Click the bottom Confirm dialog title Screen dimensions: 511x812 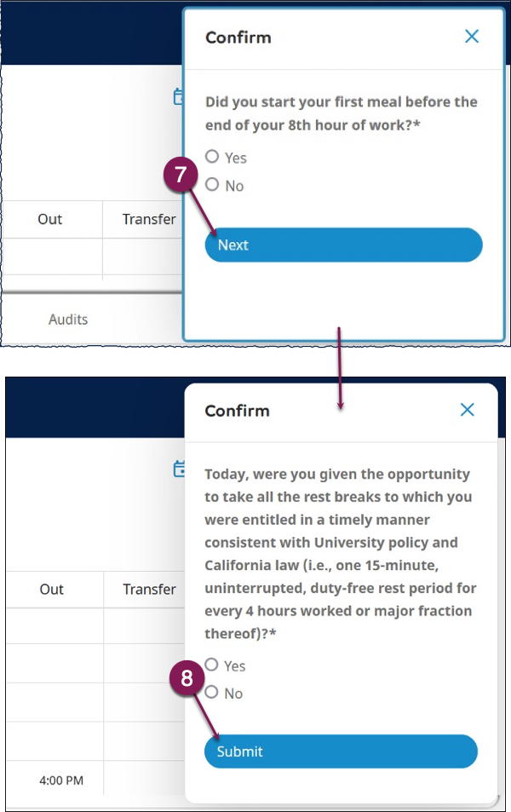pyautogui.click(x=237, y=411)
